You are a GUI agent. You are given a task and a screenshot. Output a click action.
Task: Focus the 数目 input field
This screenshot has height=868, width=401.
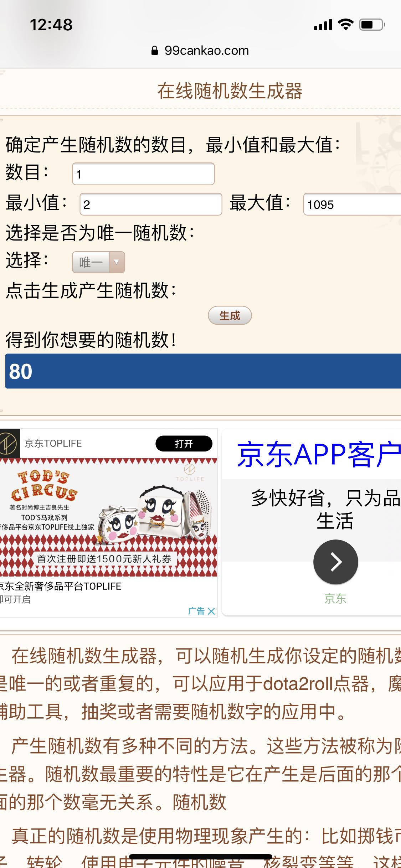coord(143,174)
